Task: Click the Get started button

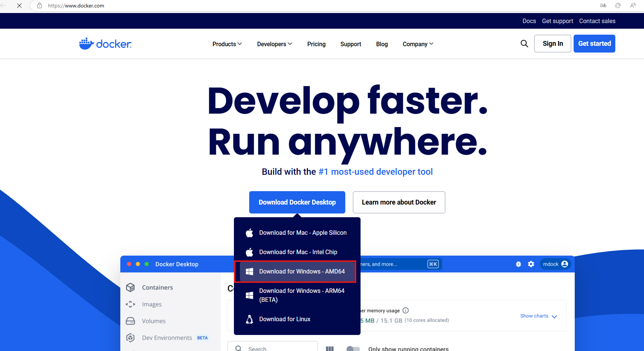Action: [x=594, y=44]
